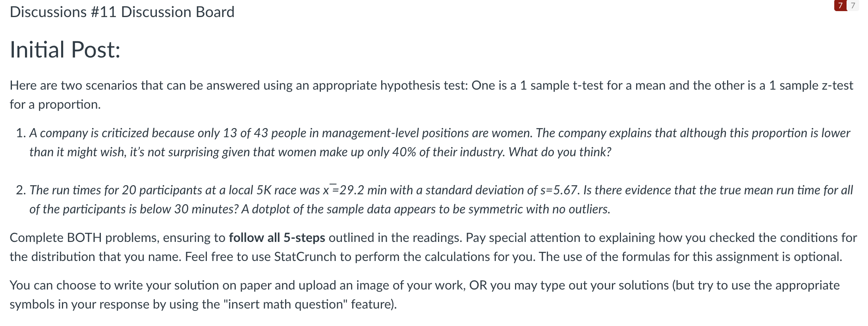Click list number 1 of the scenarios
The image size is (868, 326).
click(x=21, y=133)
